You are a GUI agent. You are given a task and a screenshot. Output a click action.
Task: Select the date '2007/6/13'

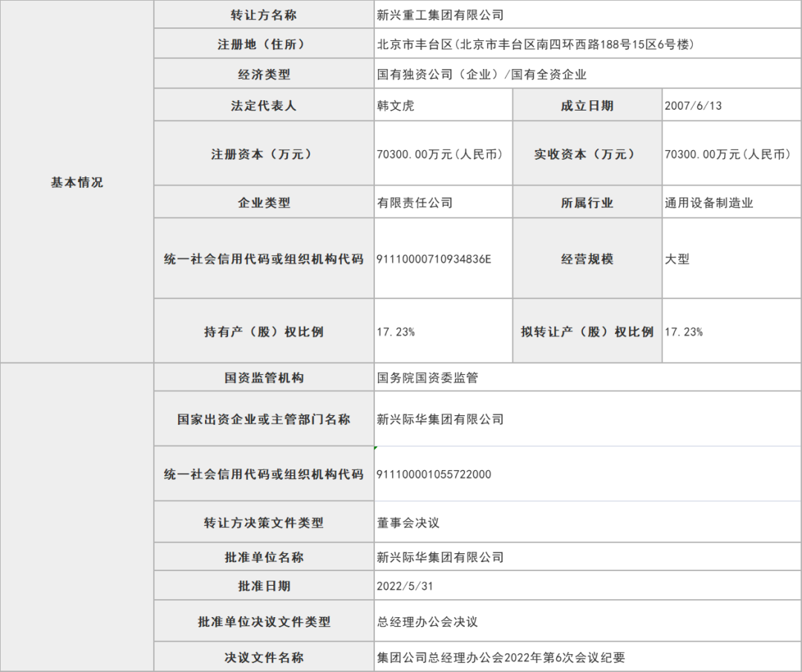pyautogui.click(x=693, y=106)
